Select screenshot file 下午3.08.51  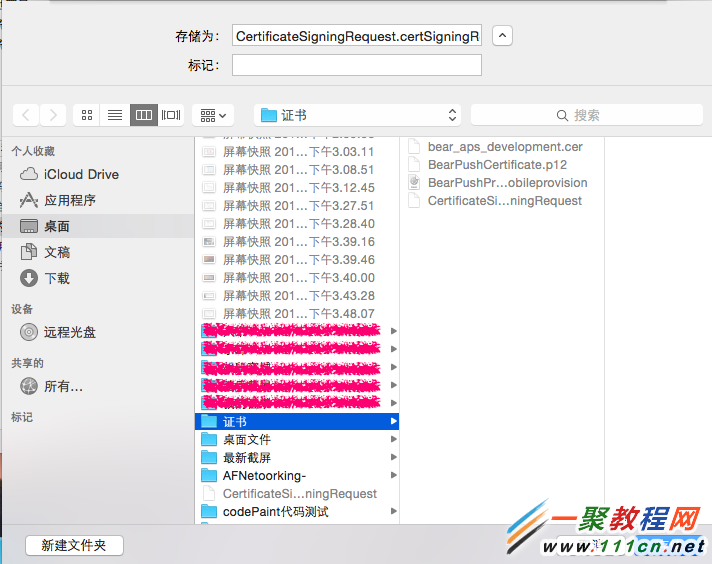297,170
